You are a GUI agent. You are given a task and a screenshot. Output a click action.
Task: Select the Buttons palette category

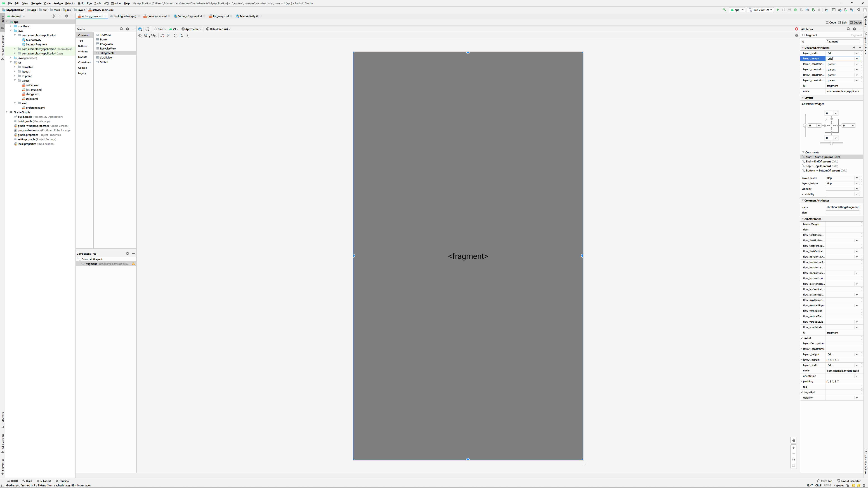pyautogui.click(x=83, y=46)
